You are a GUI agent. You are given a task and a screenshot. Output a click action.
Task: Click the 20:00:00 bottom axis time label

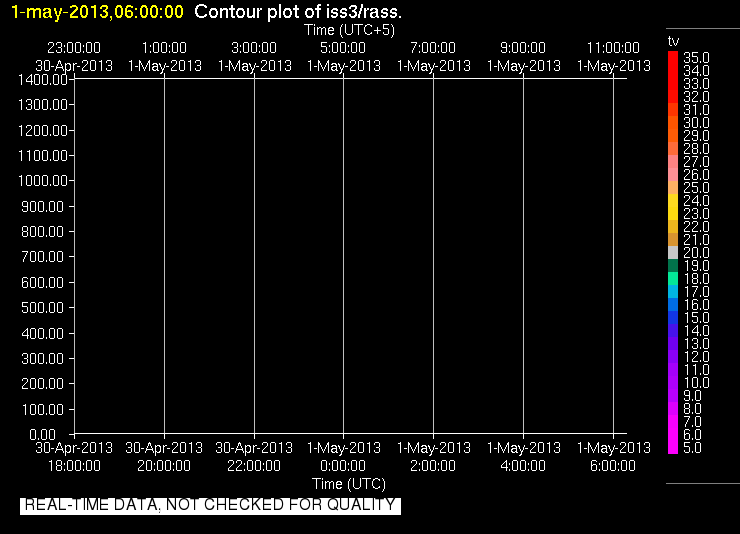coord(164,466)
